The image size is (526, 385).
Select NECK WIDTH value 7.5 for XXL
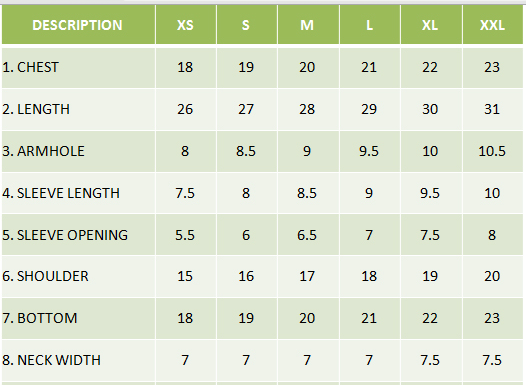point(493,360)
